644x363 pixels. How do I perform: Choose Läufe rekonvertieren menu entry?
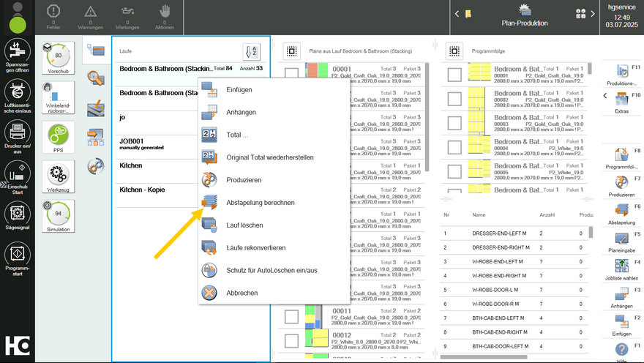tap(274, 247)
